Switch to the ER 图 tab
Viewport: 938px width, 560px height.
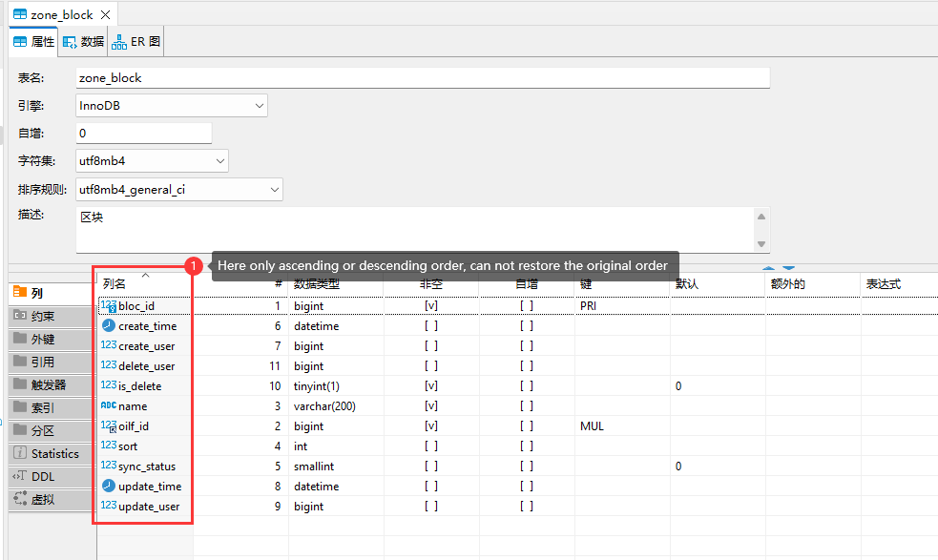[x=135, y=41]
